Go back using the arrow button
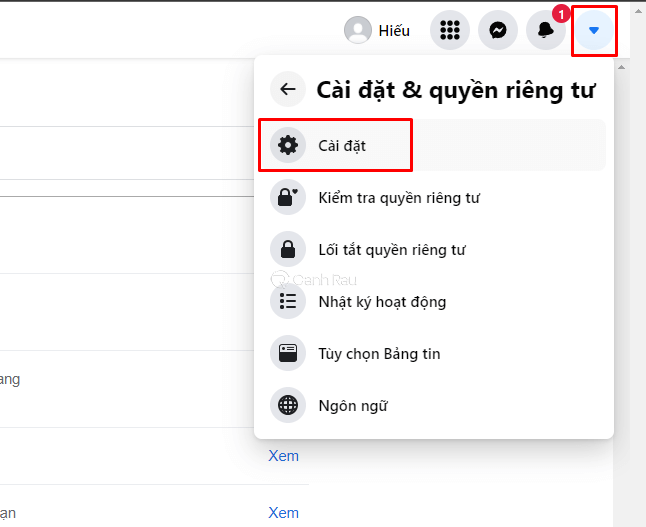This screenshot has height=527, width=646. (288, 89)
